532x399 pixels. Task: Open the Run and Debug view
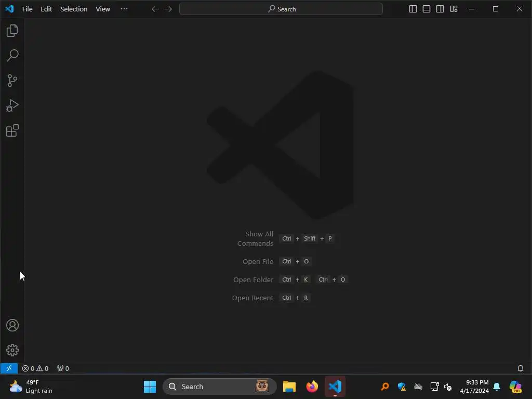pyautogui.click(x=12, y=105)
